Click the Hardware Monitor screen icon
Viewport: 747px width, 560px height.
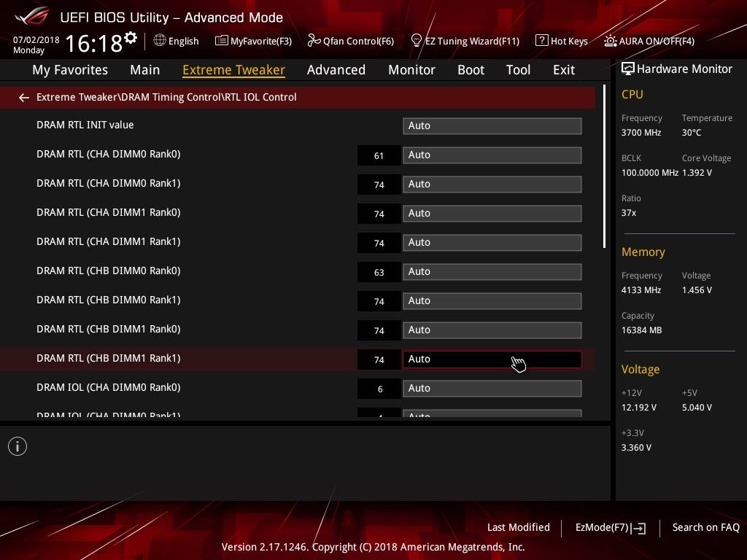click(x=628, y=69)
